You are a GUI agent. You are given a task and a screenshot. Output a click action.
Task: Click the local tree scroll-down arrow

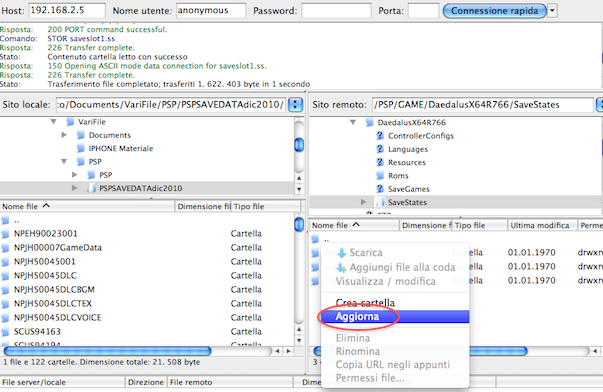[x=299, y=189]
